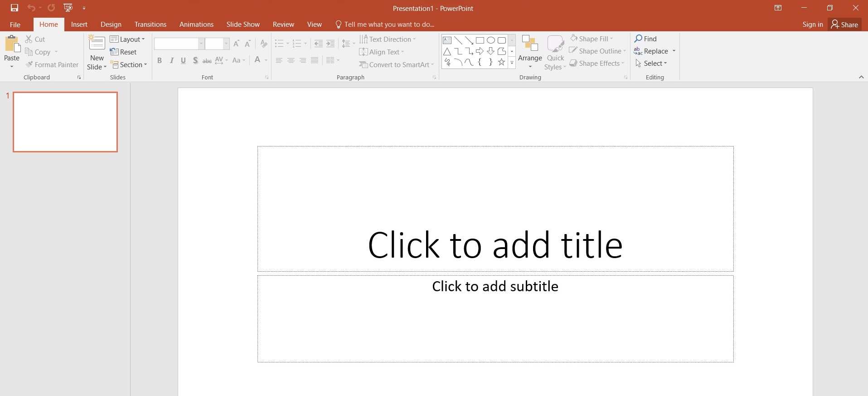Click the Paste clipboard icon
Screen dimensions: 868x396
pyautogui.click(x=12, y=44)
